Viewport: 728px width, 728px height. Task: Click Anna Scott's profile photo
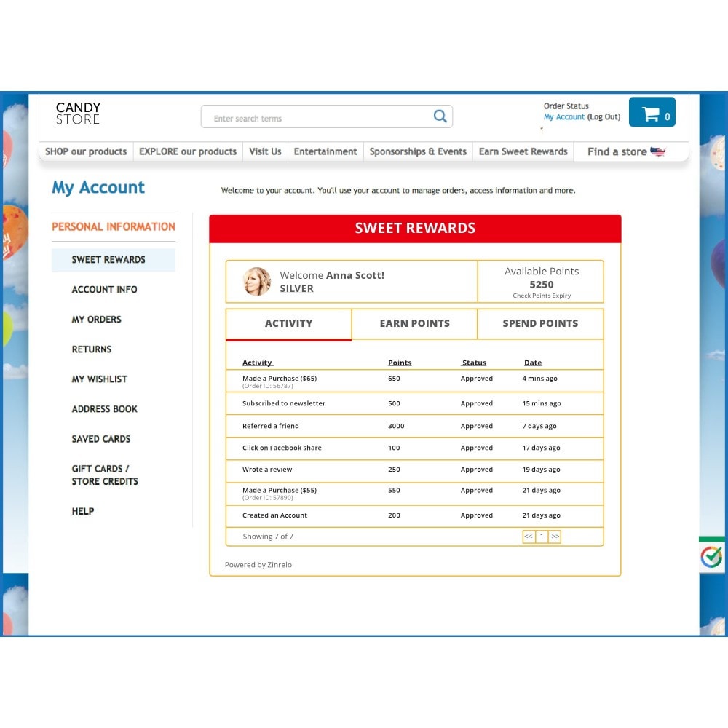257,281
